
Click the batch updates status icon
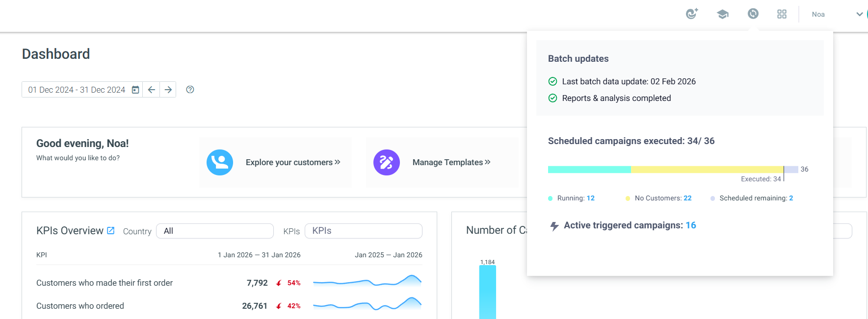tap(753, 14)
